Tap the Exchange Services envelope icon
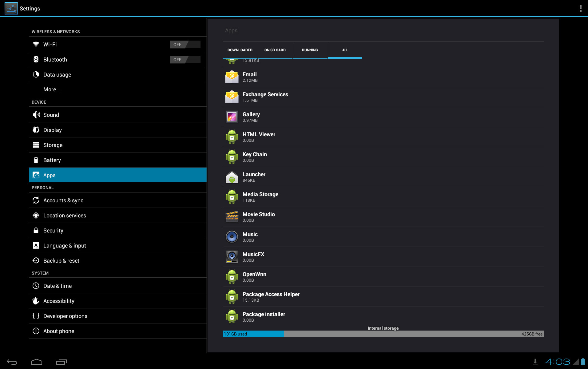588x369 pixels. 232,97
